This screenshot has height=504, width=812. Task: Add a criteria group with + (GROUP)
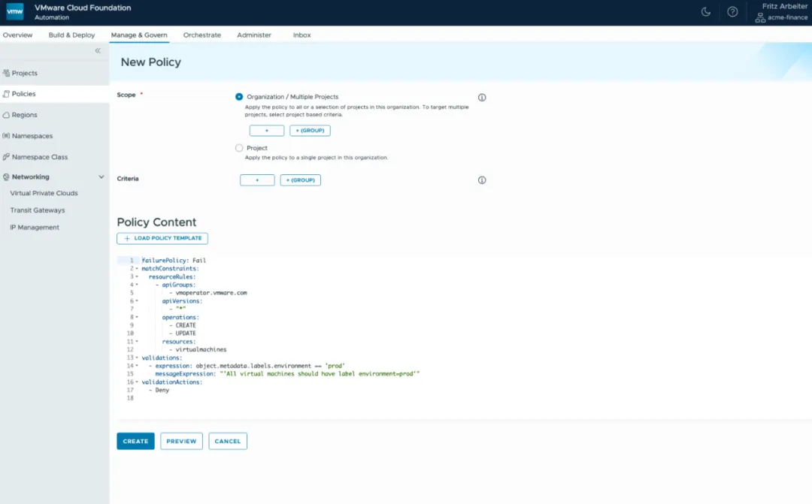click(300, 180)
